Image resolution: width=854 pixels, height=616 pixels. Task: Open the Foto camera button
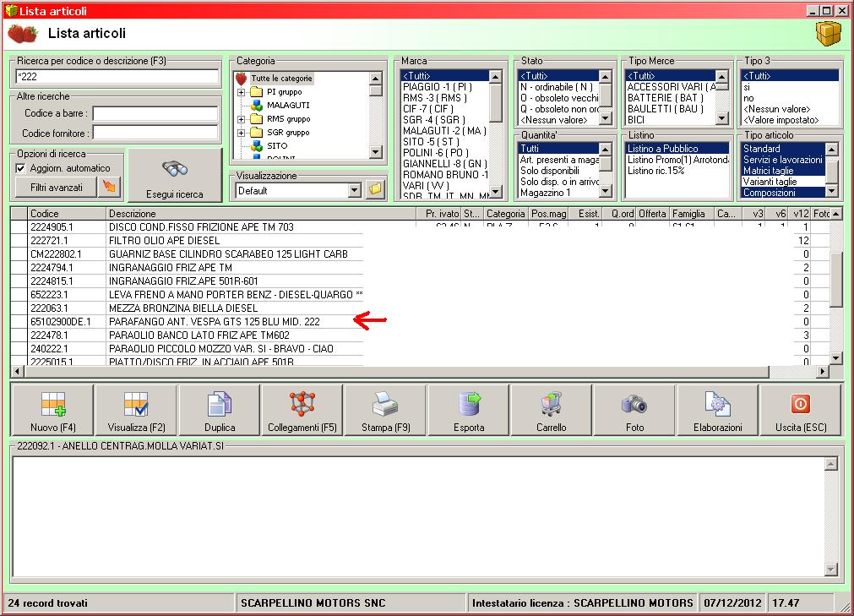pyautogui.click(x=634, y=410)
